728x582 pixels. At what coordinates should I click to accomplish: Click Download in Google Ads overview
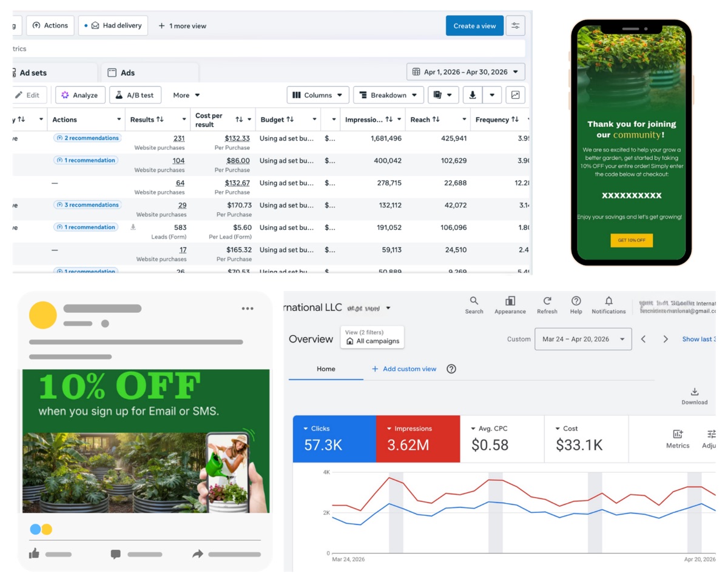click(695, 396)
